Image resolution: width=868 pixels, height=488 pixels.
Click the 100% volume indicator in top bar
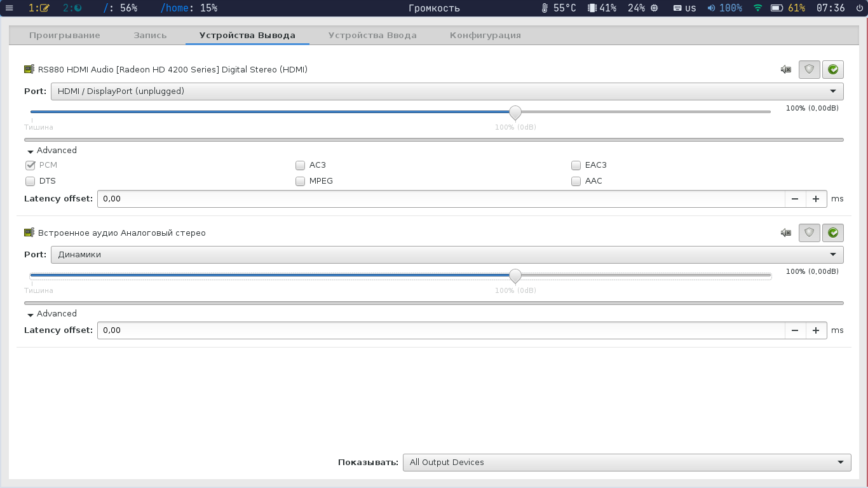[724, 8]
